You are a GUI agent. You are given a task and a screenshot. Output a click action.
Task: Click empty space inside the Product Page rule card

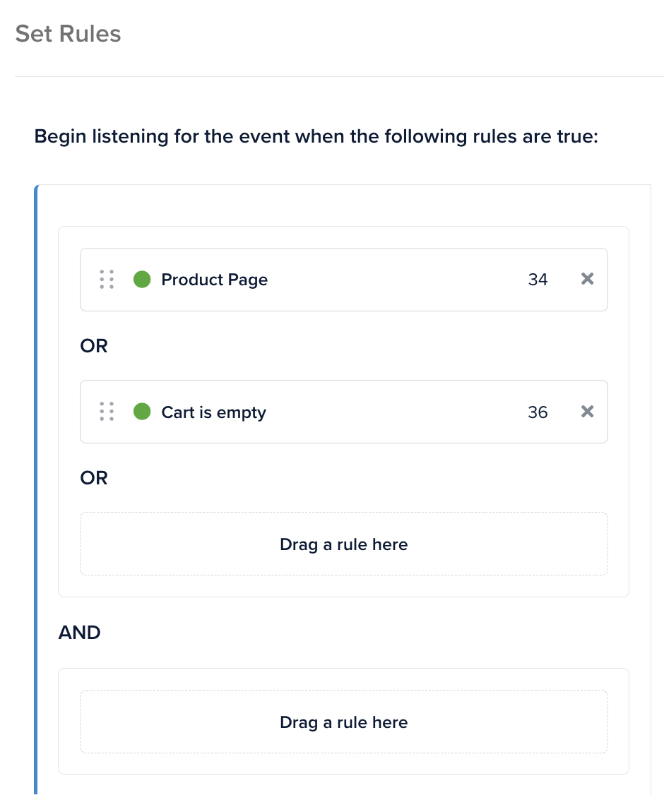tap(396, 280)
